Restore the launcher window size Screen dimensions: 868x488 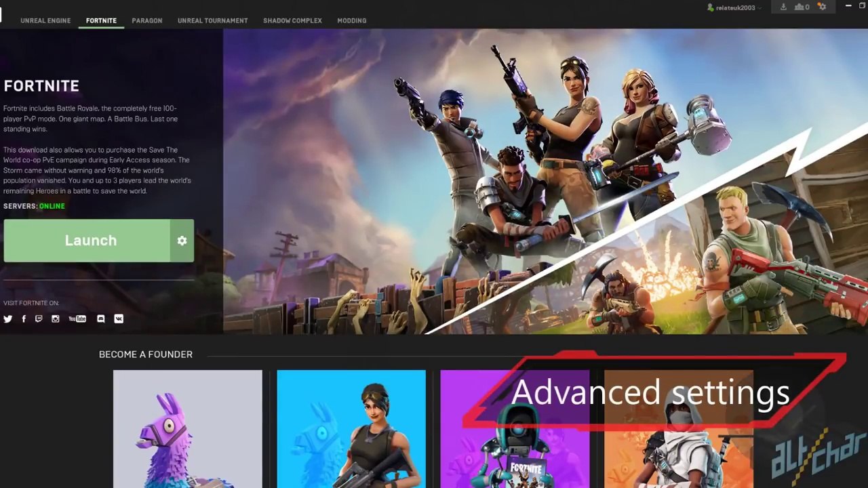(x=863, y=6)
